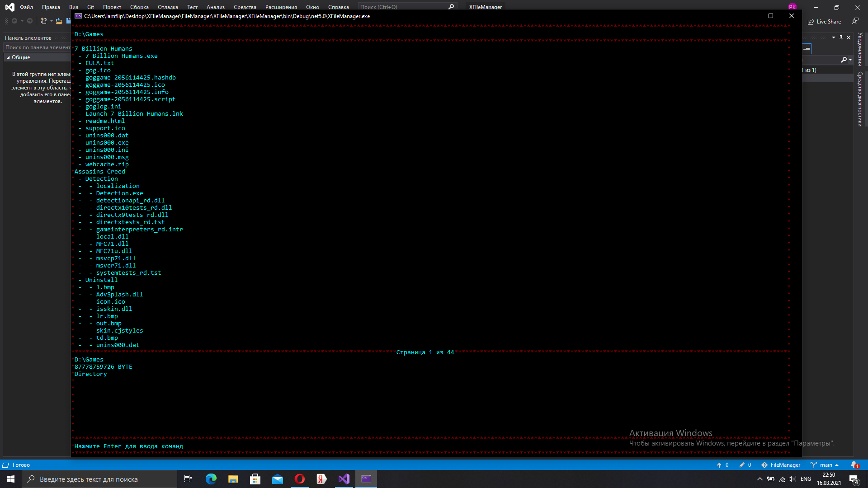Viewport: 868px width, 488px height.
Task: Click the send feedback person icon
Action: [855, 21]
